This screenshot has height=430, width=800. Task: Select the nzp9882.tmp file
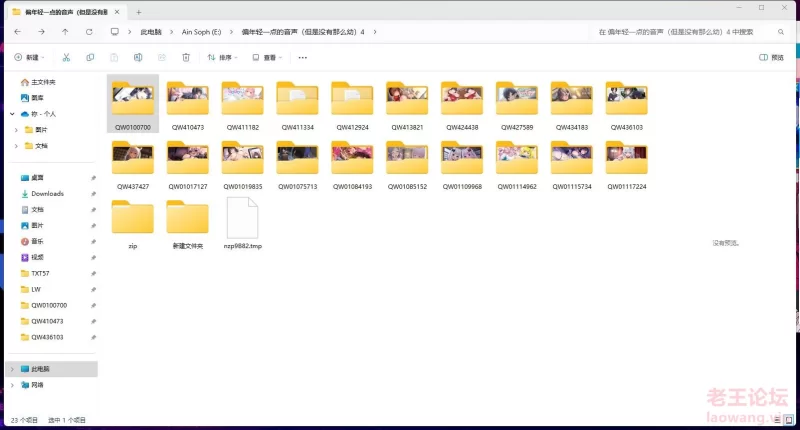coord(243,223)
